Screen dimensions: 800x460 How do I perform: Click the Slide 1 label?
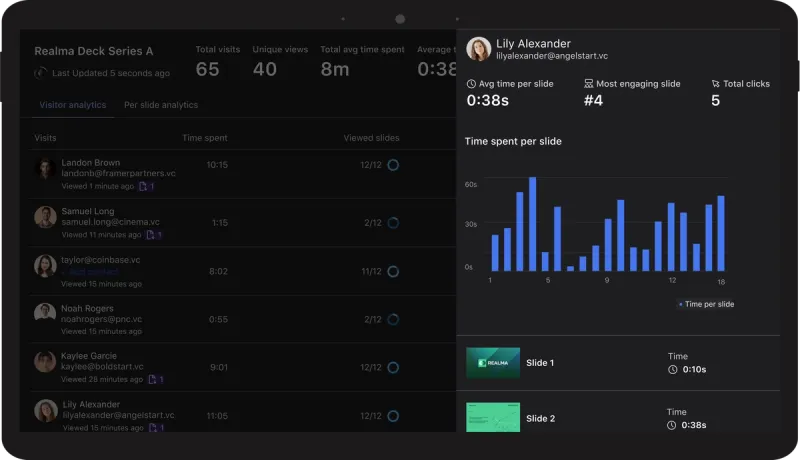(x=540, y=363)
